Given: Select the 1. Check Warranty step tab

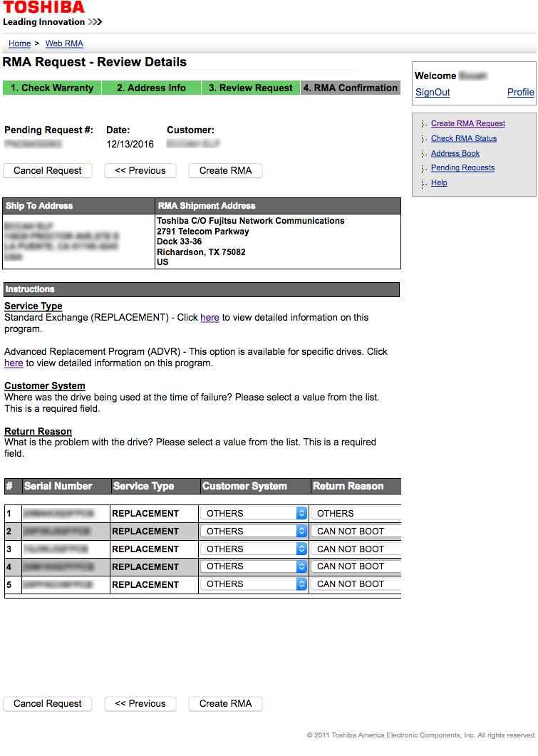Looking at the screenshot, I should click(x=52, y=88).
